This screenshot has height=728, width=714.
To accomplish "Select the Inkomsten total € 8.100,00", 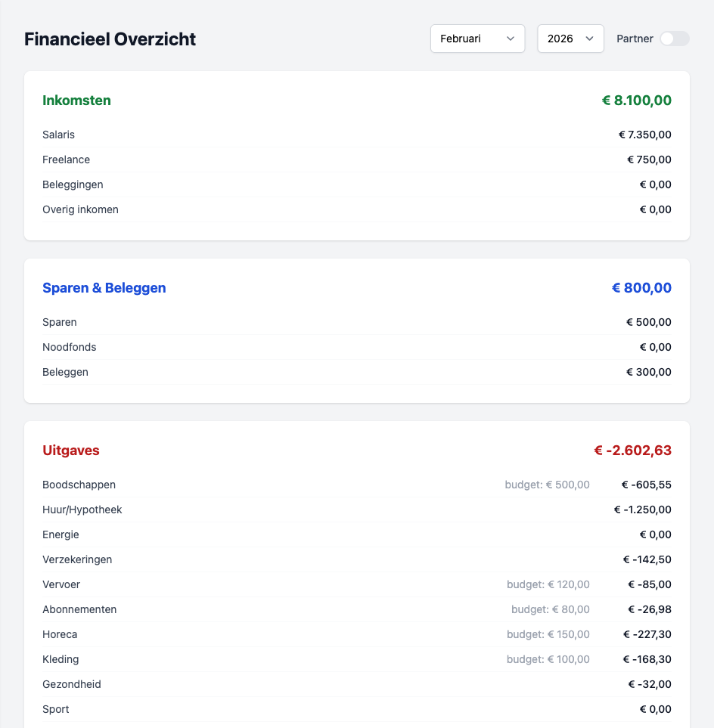I will point(637,101).
